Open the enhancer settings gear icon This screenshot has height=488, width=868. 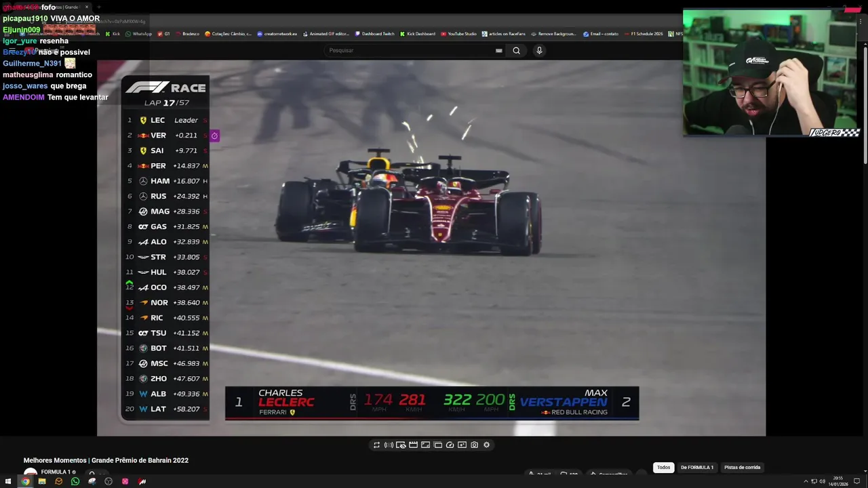486,445
